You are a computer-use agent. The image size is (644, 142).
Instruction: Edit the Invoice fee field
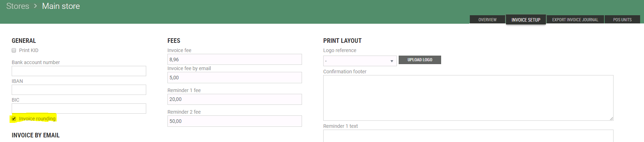click(234, 59)
